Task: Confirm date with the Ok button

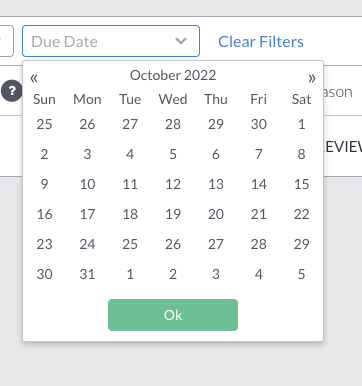Action: click(x=173, y=315)
